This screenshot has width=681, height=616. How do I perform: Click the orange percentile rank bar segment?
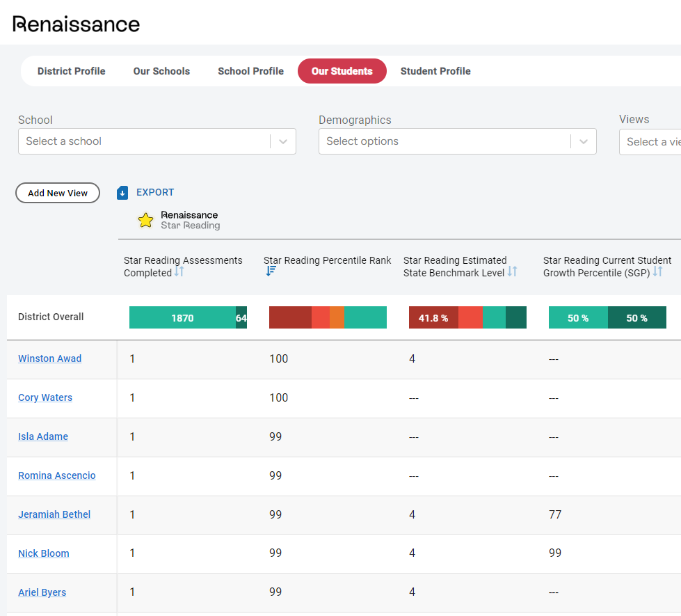click(x=337, y=318)
